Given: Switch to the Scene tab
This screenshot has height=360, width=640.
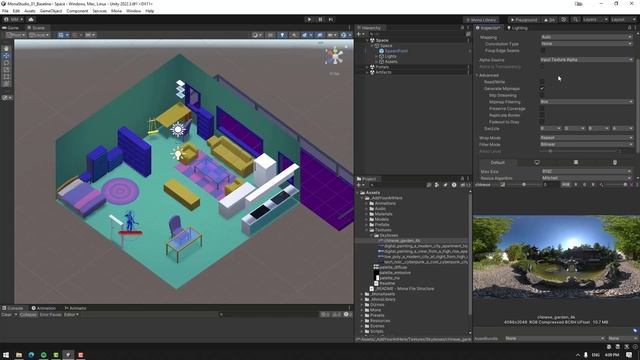Looking at the screenshot, I should pyautogui.click(x=36, y=28).
